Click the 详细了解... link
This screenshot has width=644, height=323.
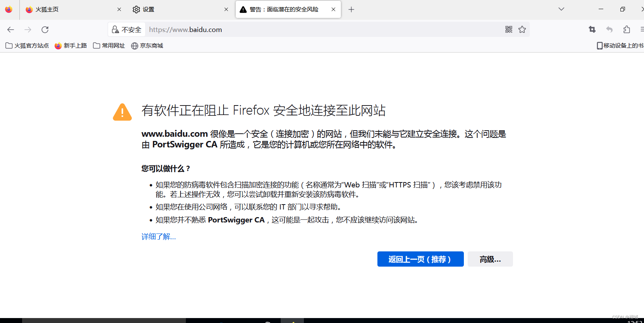pos(158,237)
